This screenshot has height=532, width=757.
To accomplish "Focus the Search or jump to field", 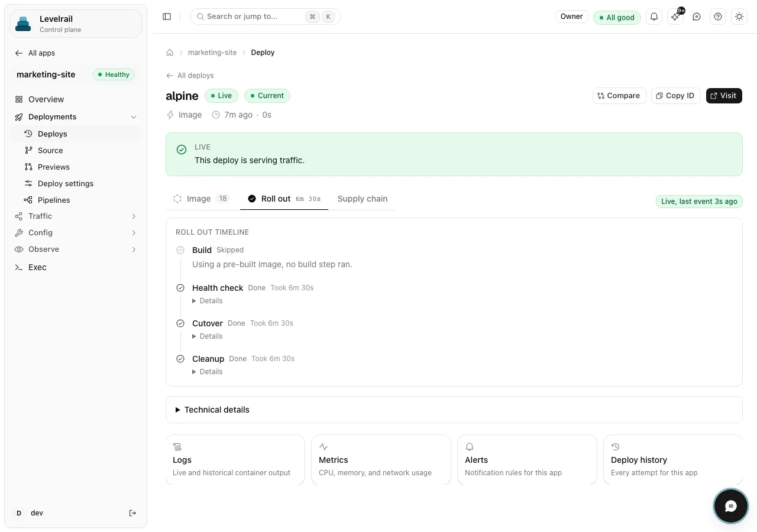I will tap(265, 17).
